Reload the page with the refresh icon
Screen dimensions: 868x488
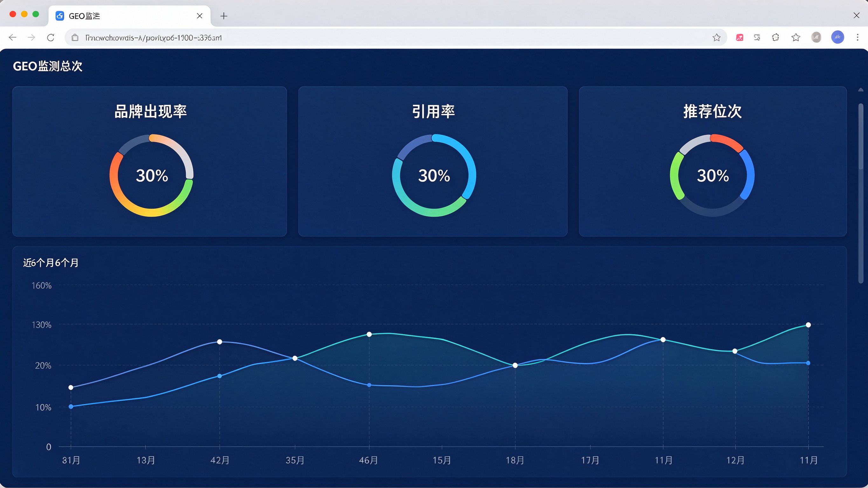pos(51,37)
